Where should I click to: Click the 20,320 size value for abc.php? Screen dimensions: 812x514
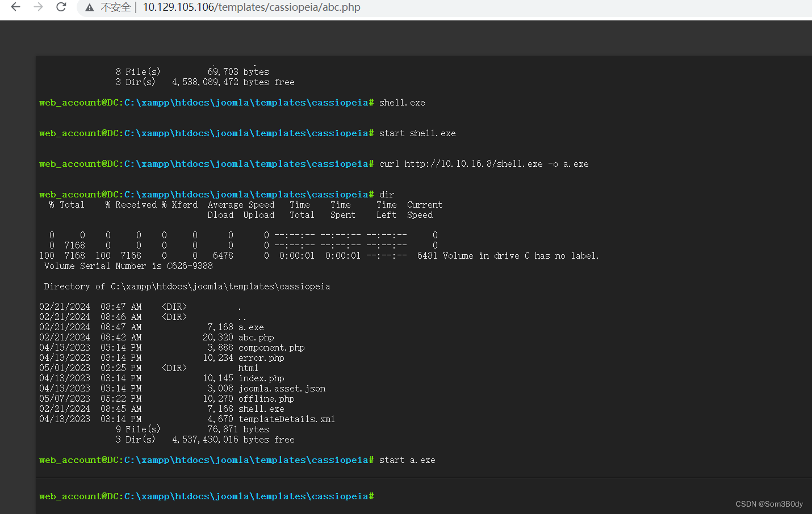pyautogui.click(x=218, y=338)
